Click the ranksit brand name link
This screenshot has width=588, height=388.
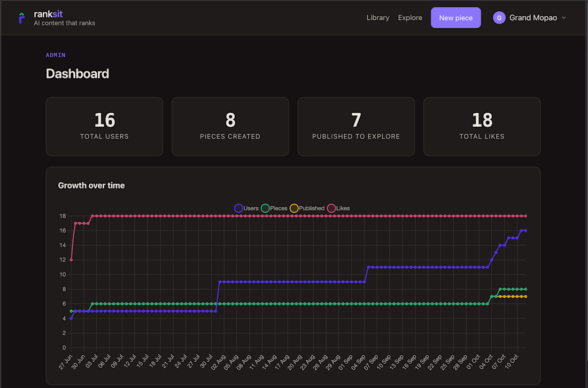click(x=48, y=14)
